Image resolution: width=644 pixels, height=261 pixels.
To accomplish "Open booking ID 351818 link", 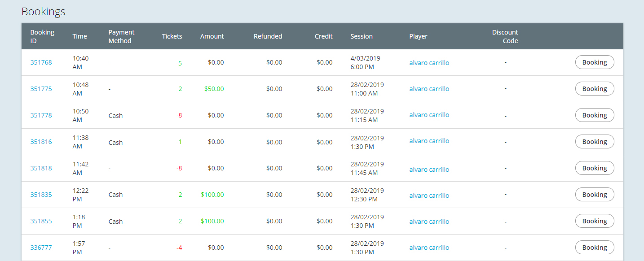I will (x=41, y=168).
